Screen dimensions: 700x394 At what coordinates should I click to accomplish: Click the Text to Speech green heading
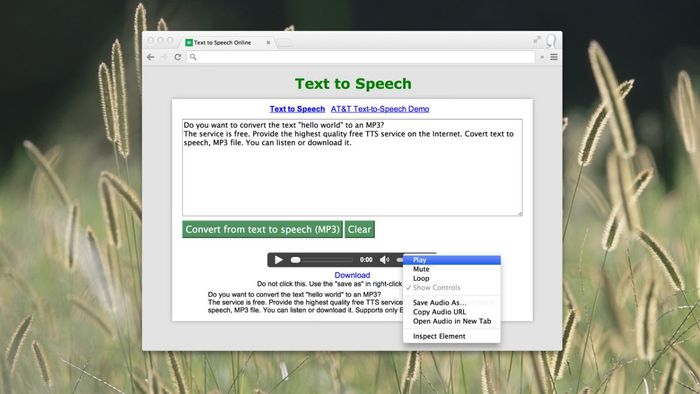(x=353, y=84)
